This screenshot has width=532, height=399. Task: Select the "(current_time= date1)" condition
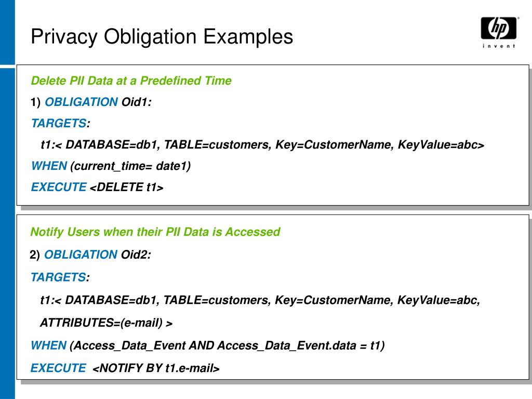(130, 166)
